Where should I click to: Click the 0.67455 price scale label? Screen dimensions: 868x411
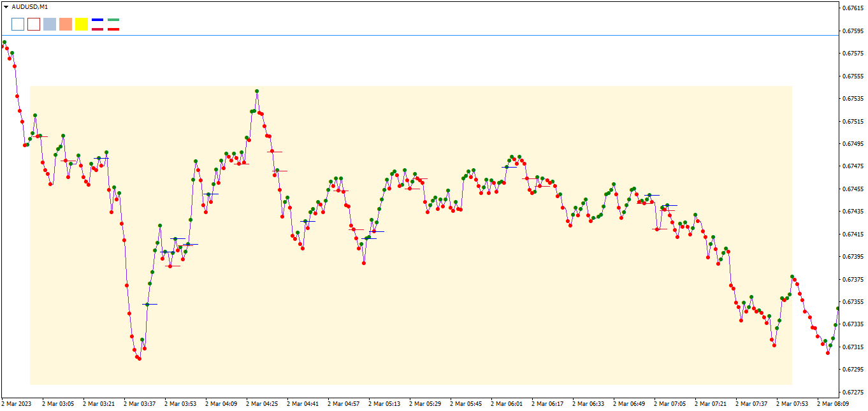(853, 189)
